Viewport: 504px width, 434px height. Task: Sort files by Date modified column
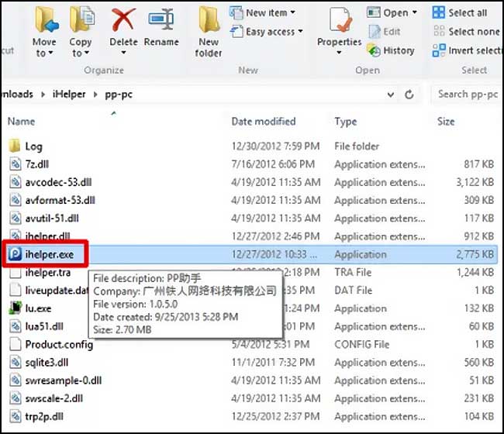click(264, 122)
